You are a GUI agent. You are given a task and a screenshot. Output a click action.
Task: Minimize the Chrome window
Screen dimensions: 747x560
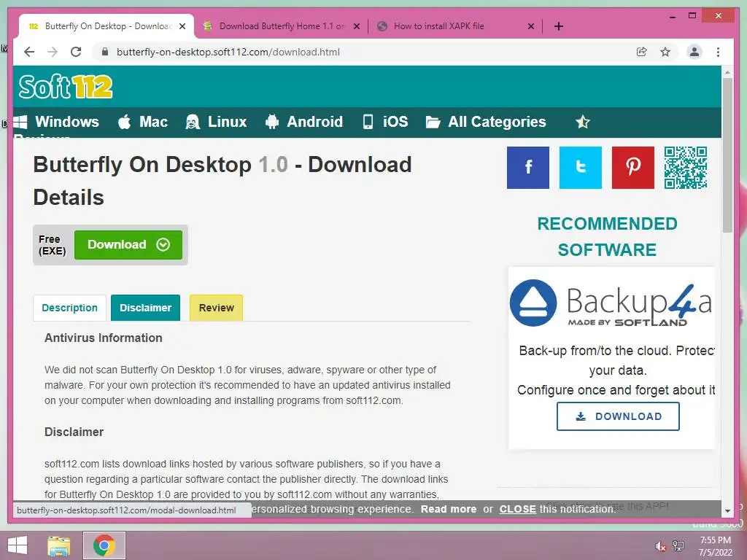coord(672,16)
